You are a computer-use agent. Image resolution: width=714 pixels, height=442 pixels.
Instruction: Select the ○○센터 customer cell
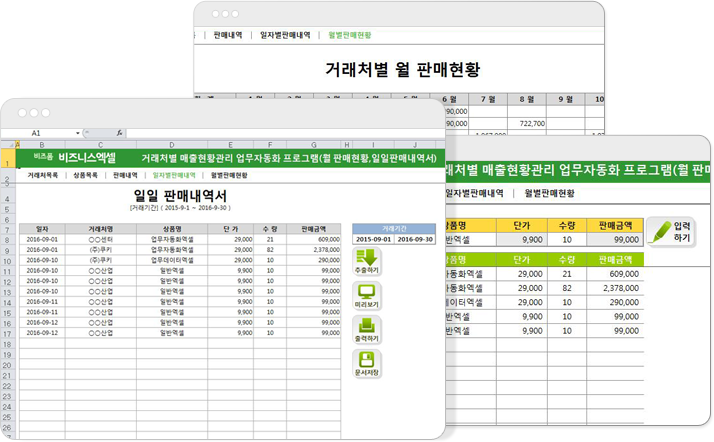click(101, 239)
